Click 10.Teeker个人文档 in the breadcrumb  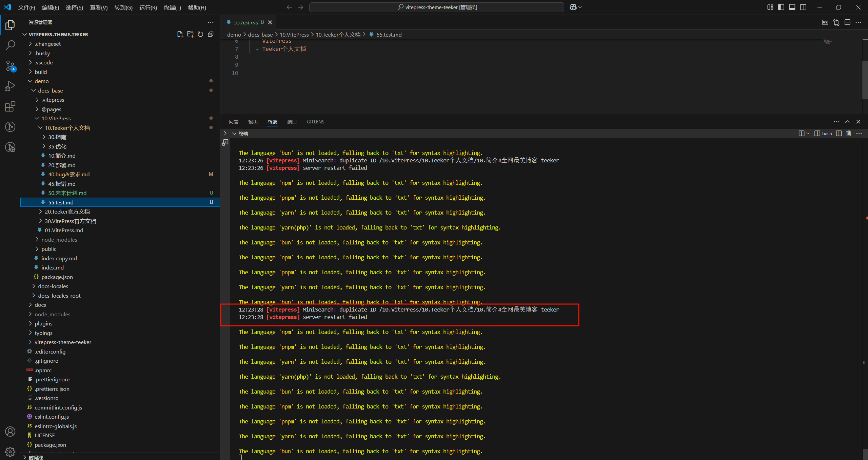tap(338, 35)
